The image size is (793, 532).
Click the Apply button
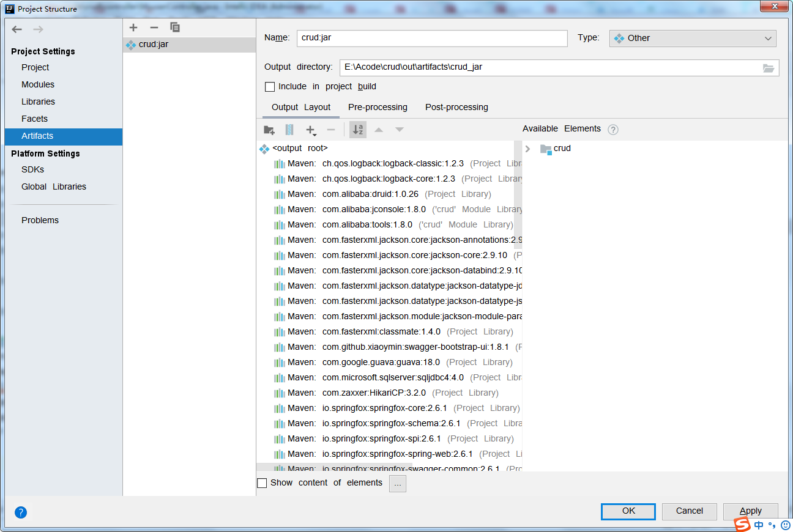coord(751,511)
